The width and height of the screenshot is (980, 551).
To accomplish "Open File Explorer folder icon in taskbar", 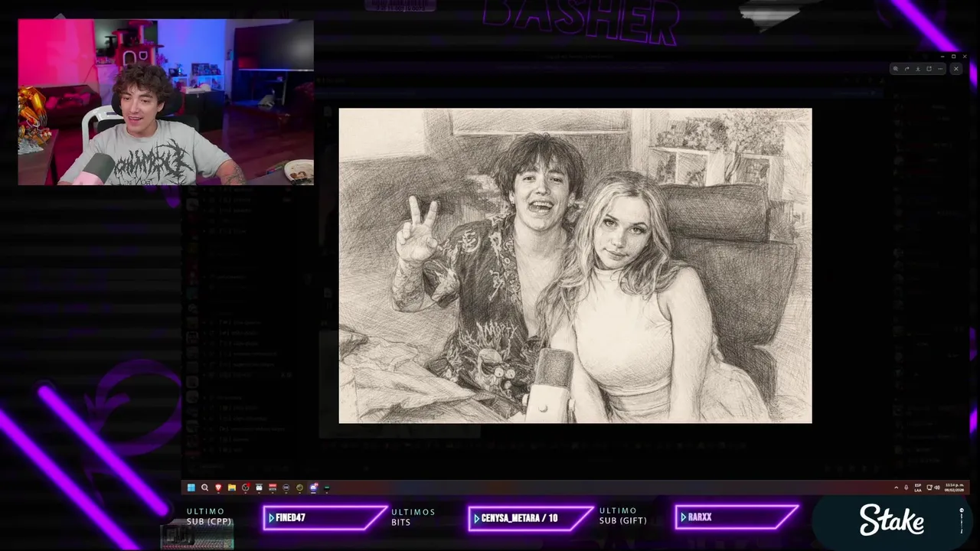I will 232,487.
